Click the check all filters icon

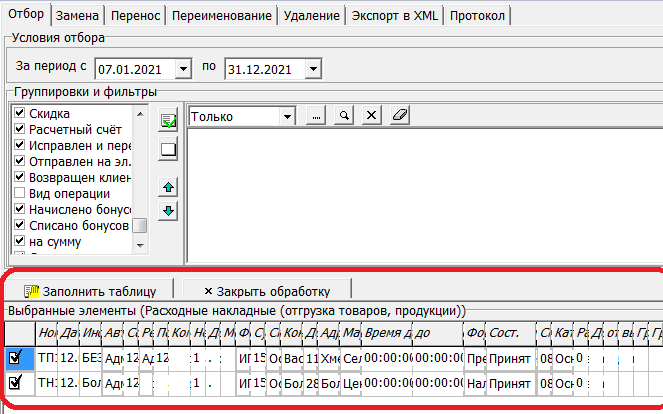(169, 121)
